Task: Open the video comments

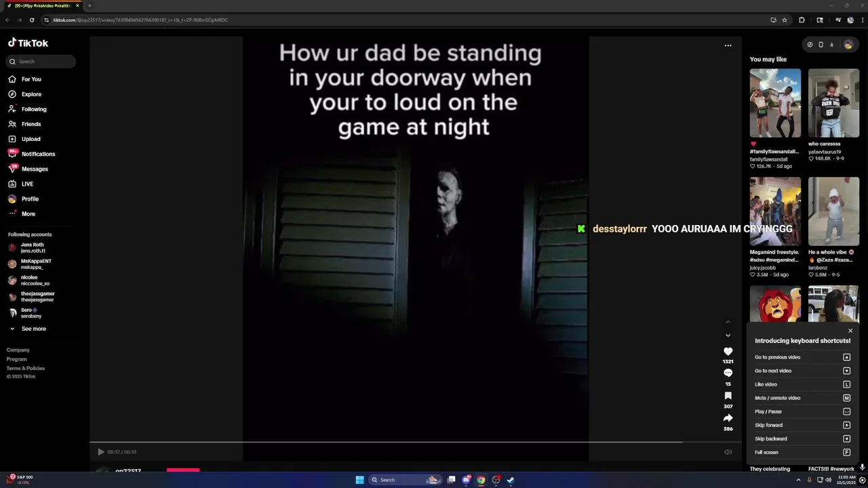Action: pyautogui.click(x=728, y=373)
